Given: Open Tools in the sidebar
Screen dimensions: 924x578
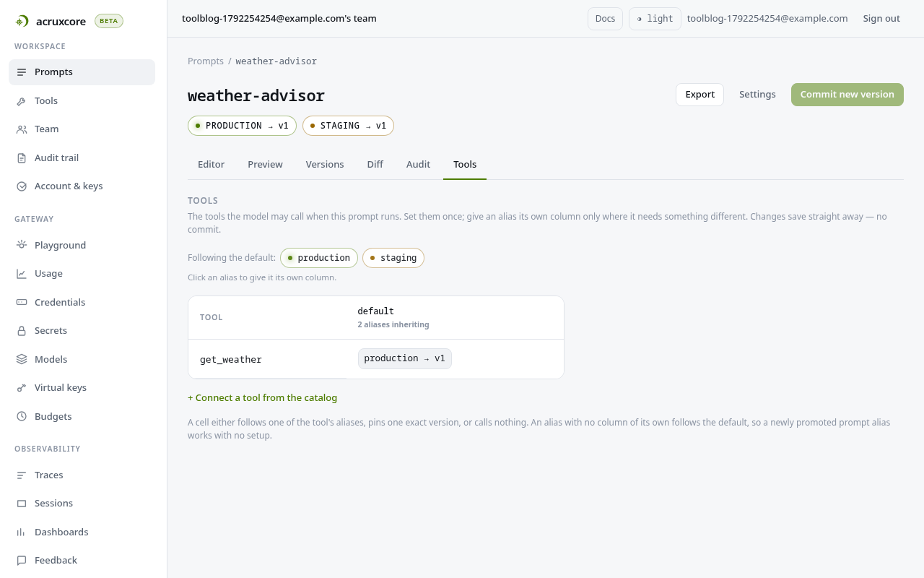Looking at the screenshot, I should click(82, 101).
